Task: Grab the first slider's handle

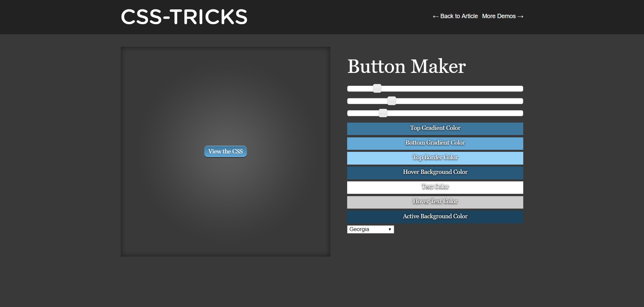Action: [x=377, y=89]
